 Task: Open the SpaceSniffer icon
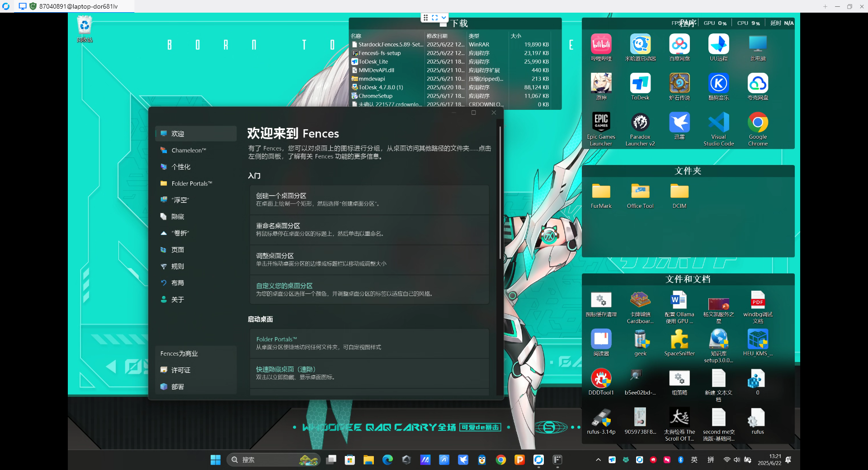[x=679, y=340]
